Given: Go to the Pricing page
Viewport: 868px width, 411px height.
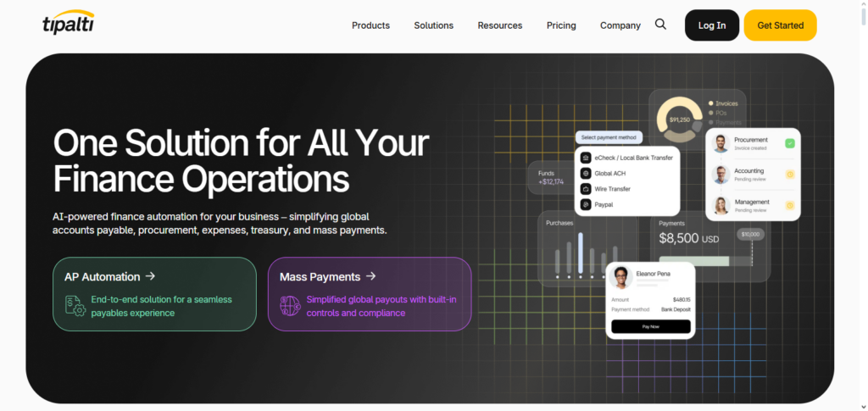Looking at the screenshot, I should tap(561, 25).
